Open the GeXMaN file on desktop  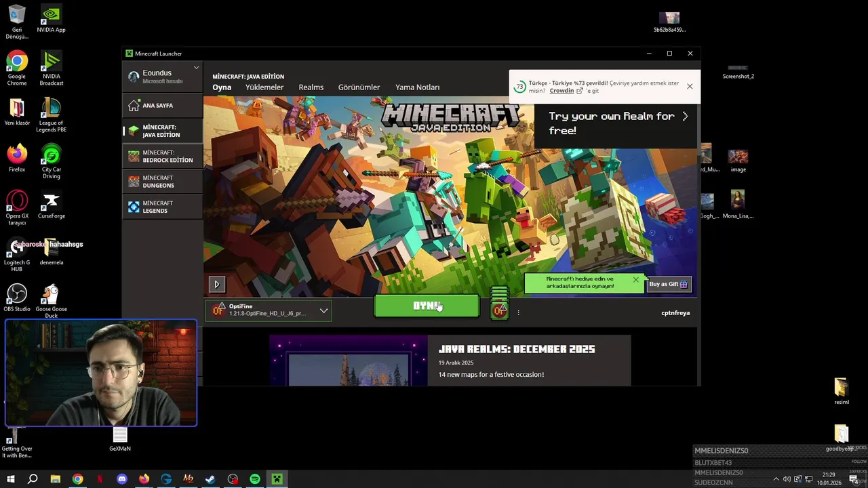coord(120,439)
